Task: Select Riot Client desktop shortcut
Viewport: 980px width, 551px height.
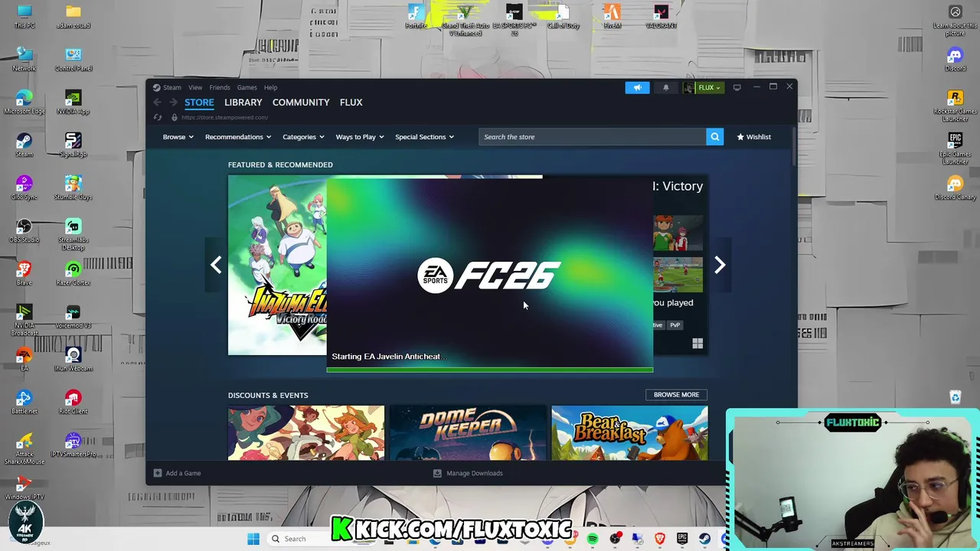Action: [73, 403]
